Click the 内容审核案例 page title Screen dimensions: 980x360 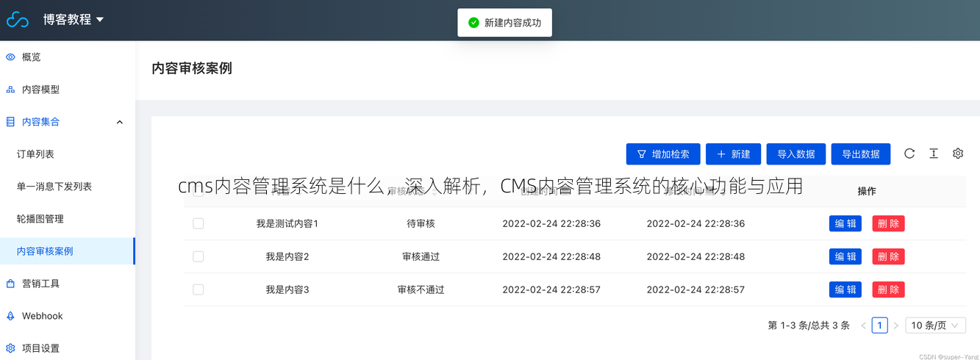(x=192, y=68)
